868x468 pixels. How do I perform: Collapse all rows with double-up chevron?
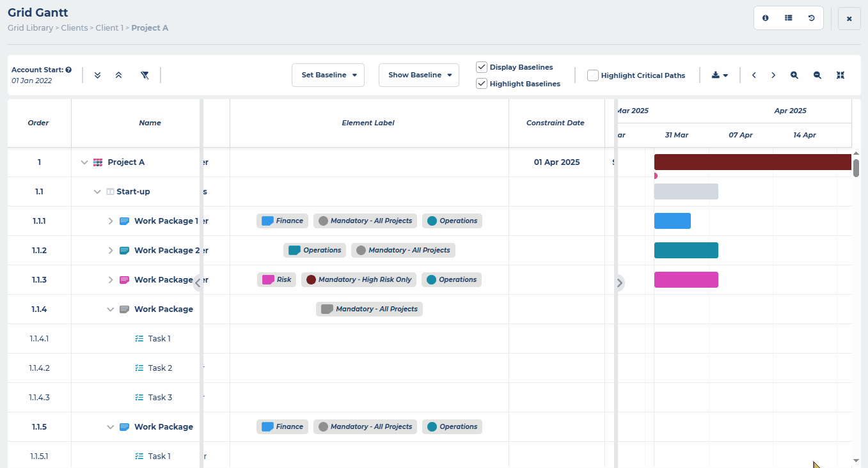118,75
